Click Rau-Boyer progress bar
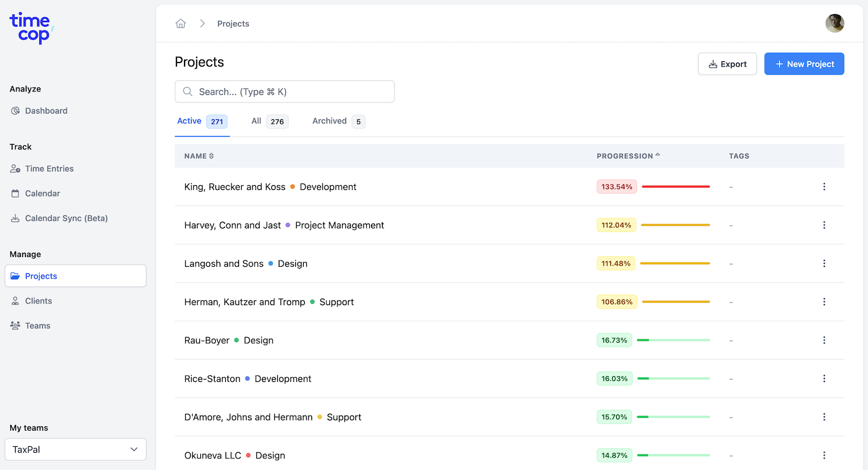Image resolution: width=868 pixels, height=470 pixels. click(673, 340)
